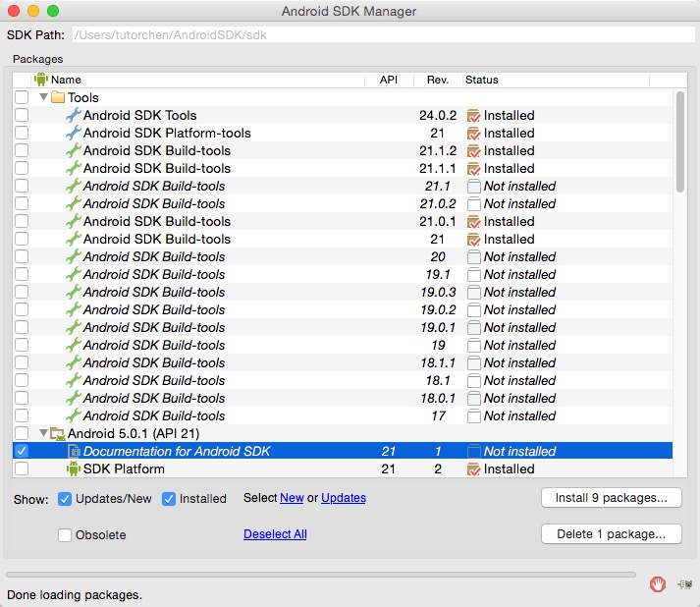Check the Android SDK Platform-tools checkbox
The image size is (700, 607).
(22, 134)
